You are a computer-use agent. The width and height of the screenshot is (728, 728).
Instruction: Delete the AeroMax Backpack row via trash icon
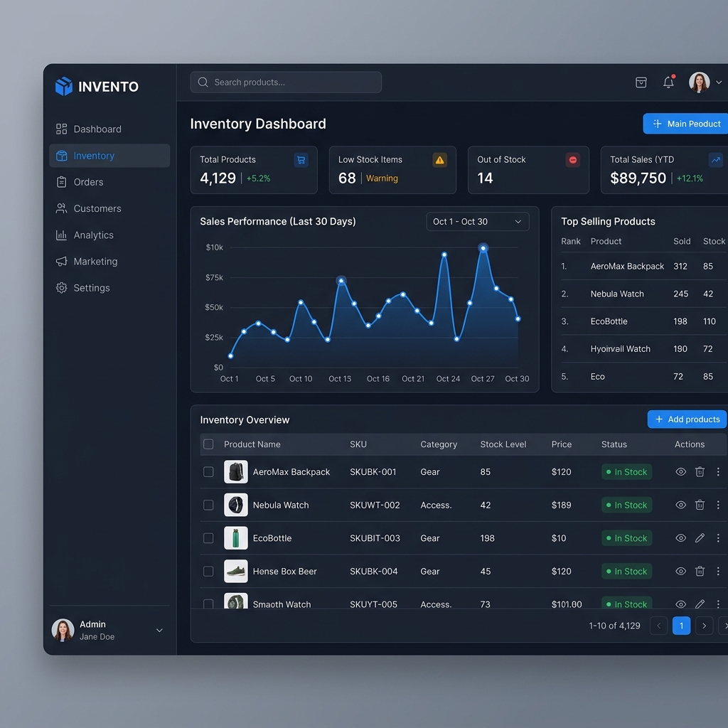tap(700, 472)
